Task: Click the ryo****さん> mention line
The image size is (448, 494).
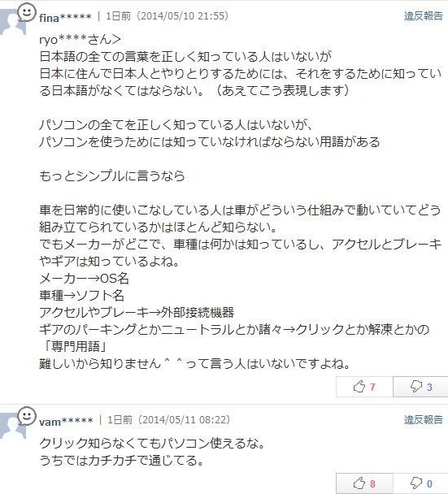Action: pyautogui.click(x=80, y=40)
